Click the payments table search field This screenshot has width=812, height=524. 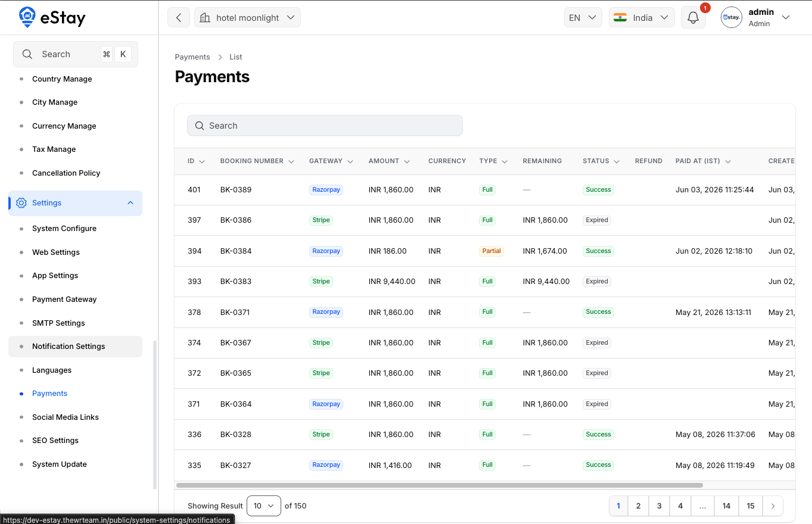(x=325, y=126)
